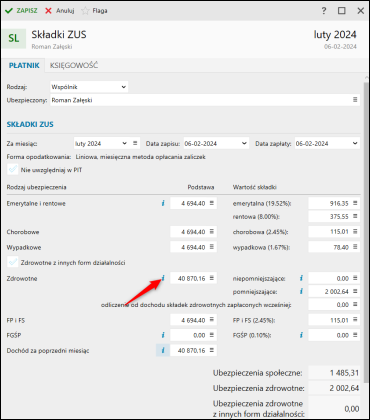Open menu icon of Dochód za poprzedni miesiąc field
370x420 pixels.
[x=212, y=350]
